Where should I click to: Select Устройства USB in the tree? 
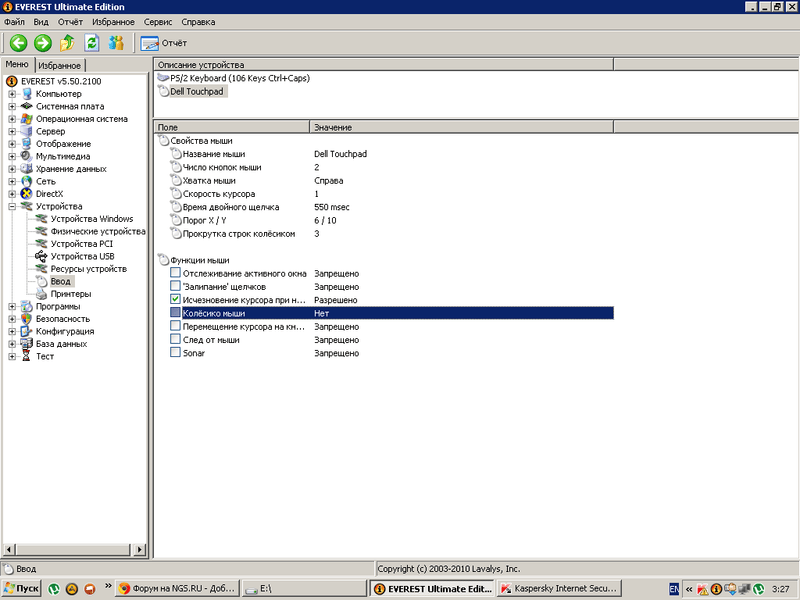pos(82,256)
